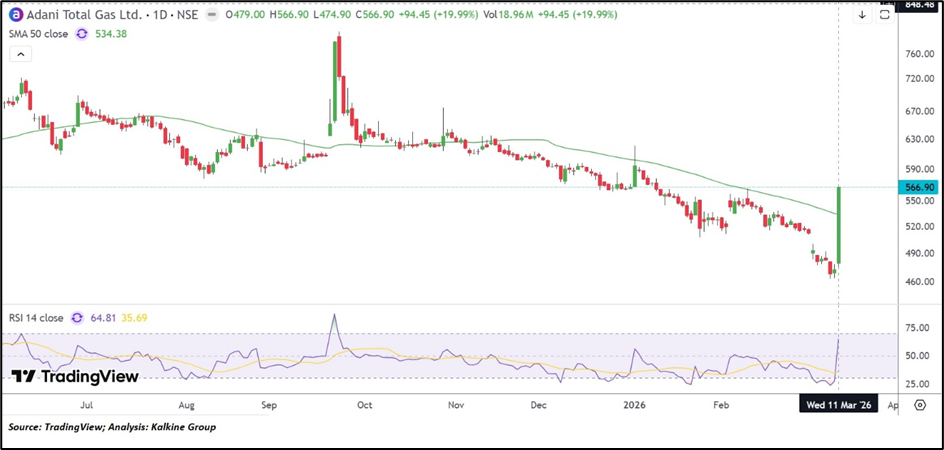Open chart settings hexagon gear icon

coord(920,407)
